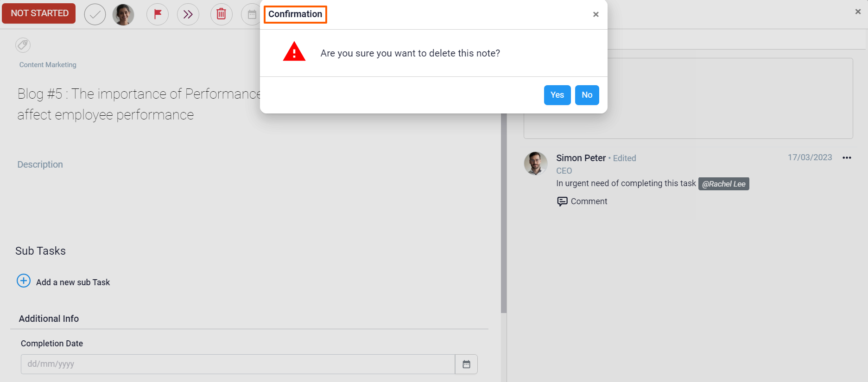Click Simon Peter's profile picture

coord(536,163)
